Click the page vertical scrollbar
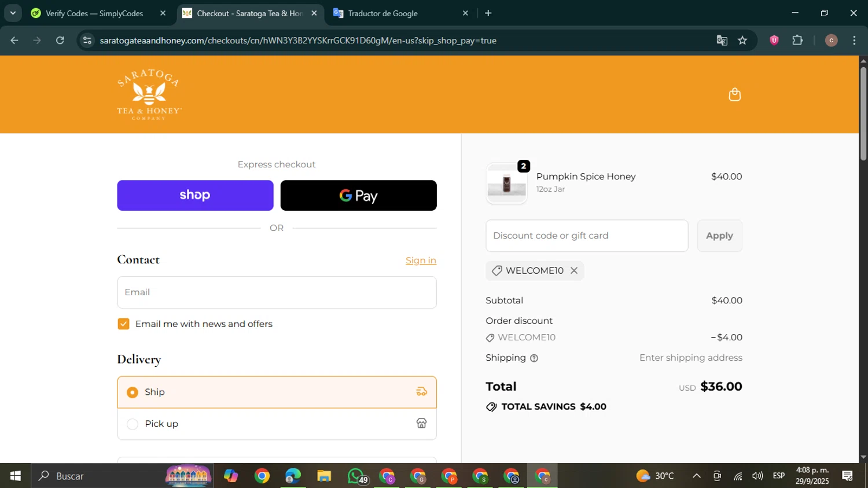868x488 pixels. point(863,114)
